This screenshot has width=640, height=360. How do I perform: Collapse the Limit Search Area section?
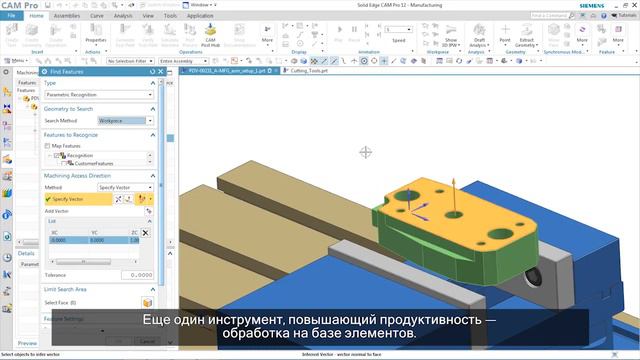point(153,289)
